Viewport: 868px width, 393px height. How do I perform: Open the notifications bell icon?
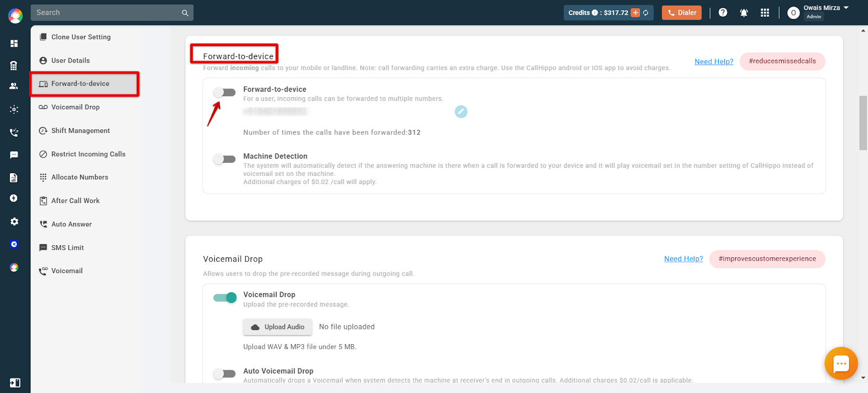click(744, 12)
